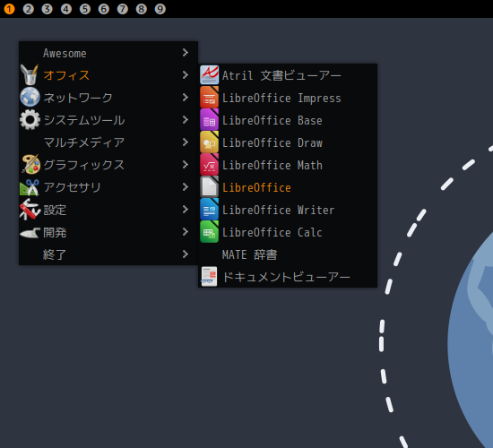Click the 開発 category icon
The width and height of the screenshot is (493, 448).
30,233
